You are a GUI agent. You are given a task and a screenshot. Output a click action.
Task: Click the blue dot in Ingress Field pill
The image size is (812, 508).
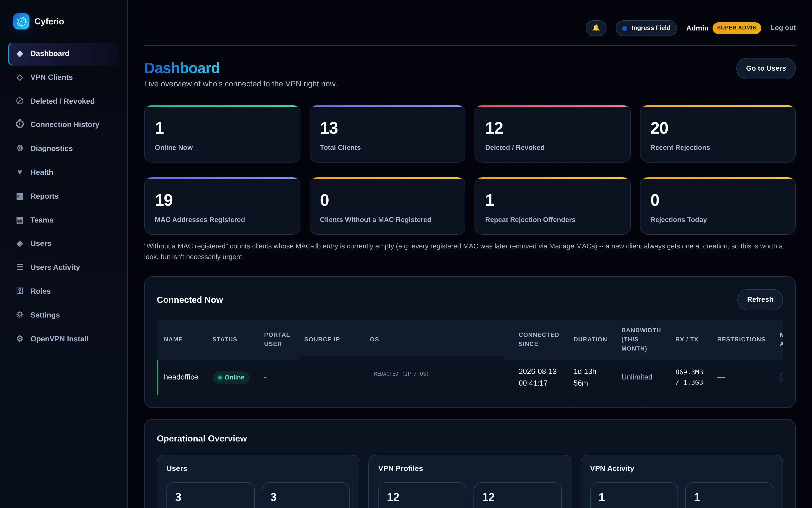(x=625, y=28)
